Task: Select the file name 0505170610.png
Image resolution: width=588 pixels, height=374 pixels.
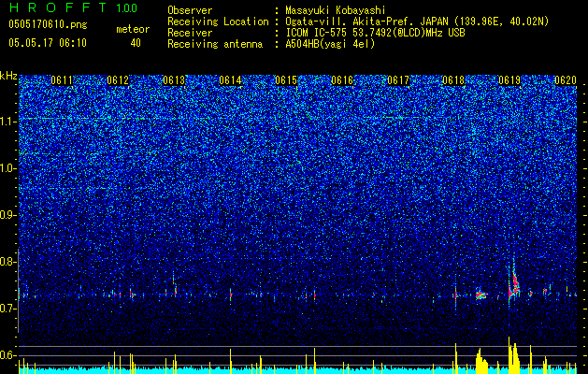Action: pos(48,25)
